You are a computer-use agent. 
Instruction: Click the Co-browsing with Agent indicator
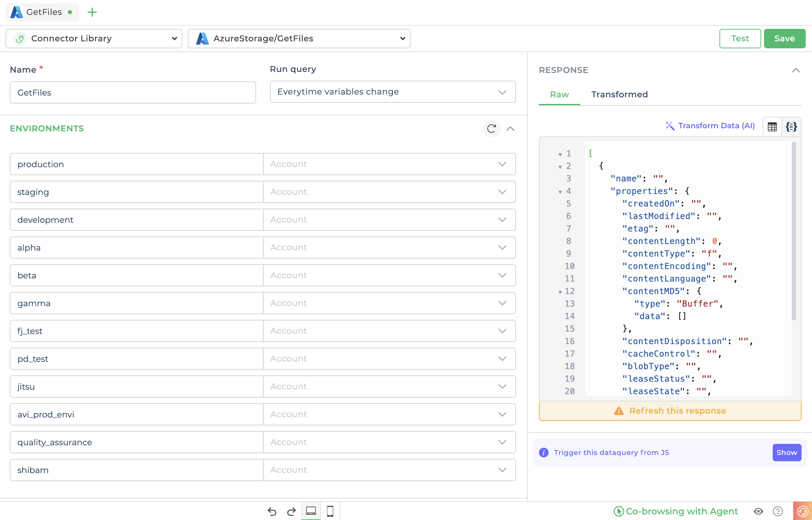[676, 511]
